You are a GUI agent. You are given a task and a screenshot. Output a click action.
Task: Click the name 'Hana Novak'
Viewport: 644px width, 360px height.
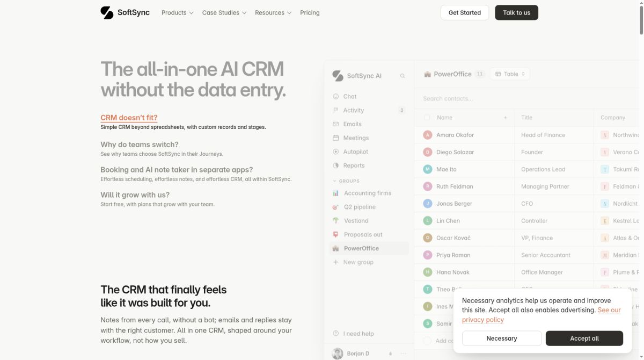pos(453,272)
